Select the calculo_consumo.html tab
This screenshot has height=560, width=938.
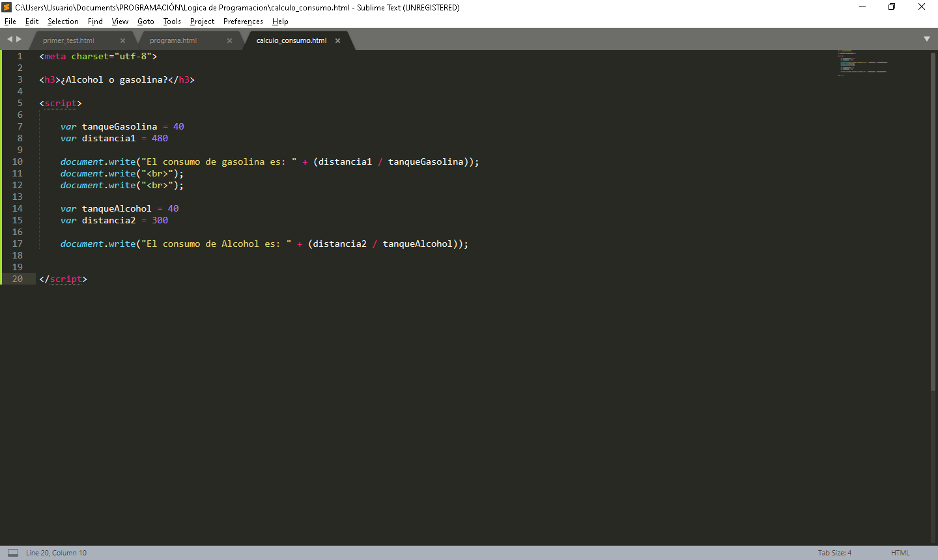[x=291, y=40]
